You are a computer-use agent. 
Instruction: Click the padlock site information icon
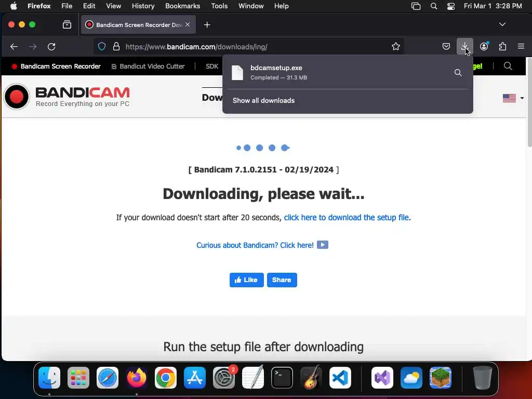(116, 46)
